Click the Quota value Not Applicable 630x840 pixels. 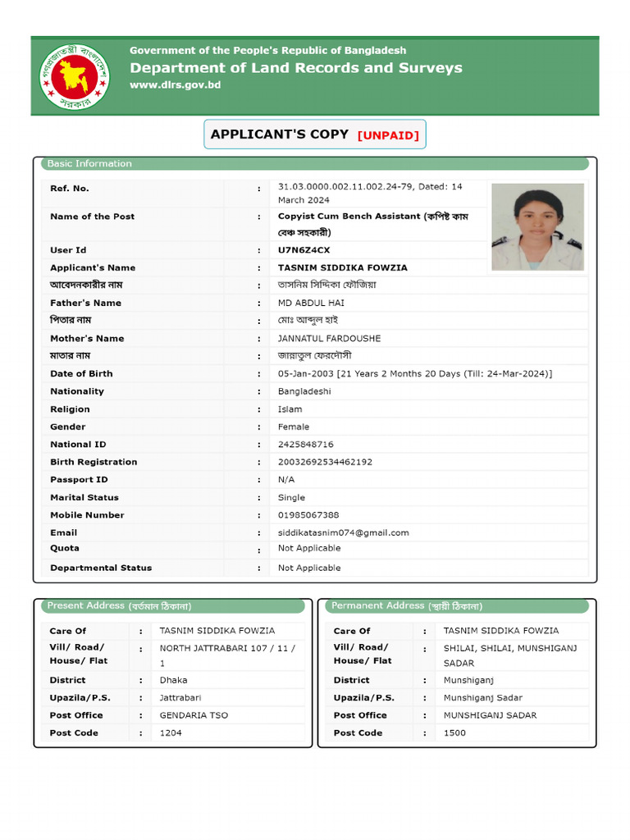pos(309,549)
